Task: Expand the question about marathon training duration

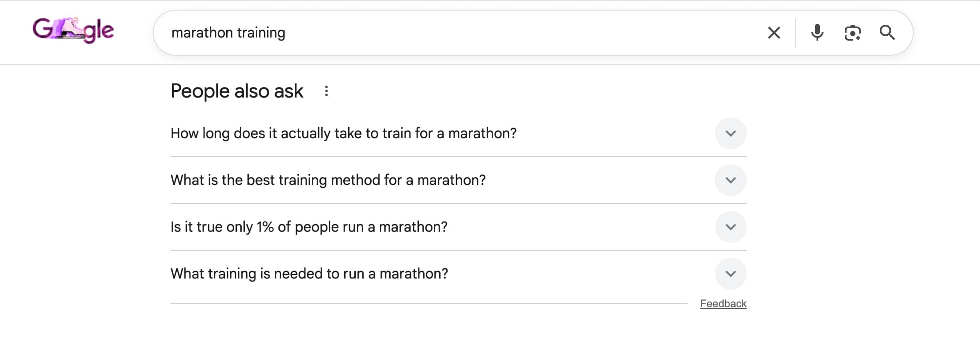Action: (730, 133)
